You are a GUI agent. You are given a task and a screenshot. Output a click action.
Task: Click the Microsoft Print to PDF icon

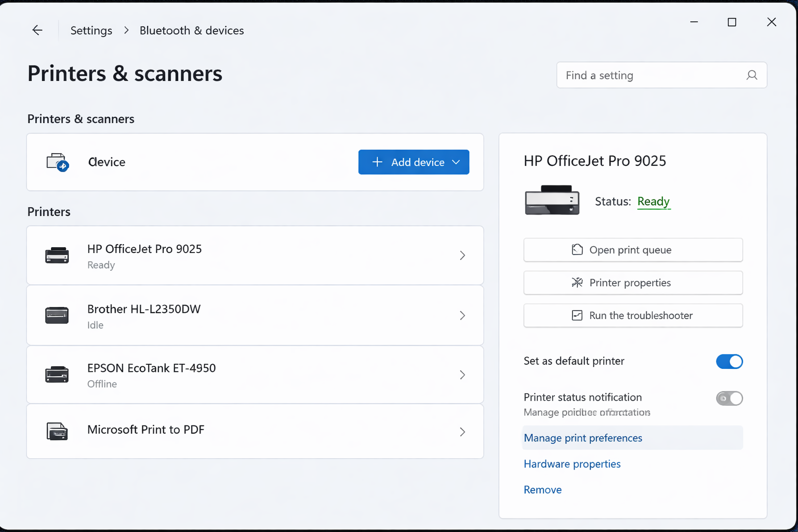pos(57,431)
